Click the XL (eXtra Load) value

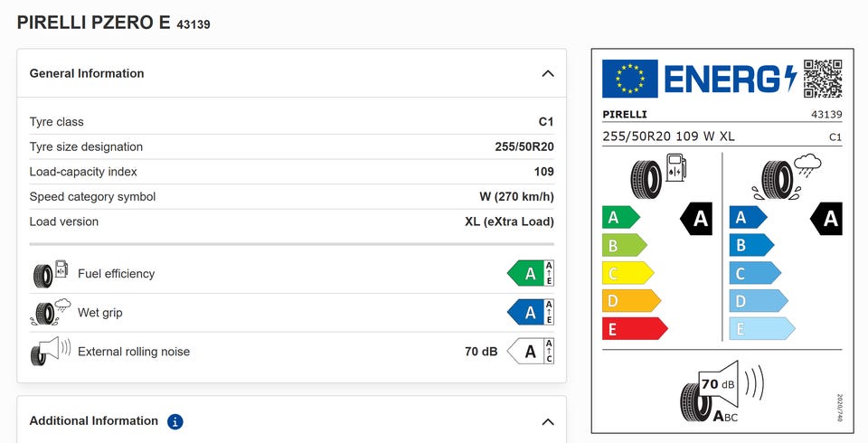(509, 221)
